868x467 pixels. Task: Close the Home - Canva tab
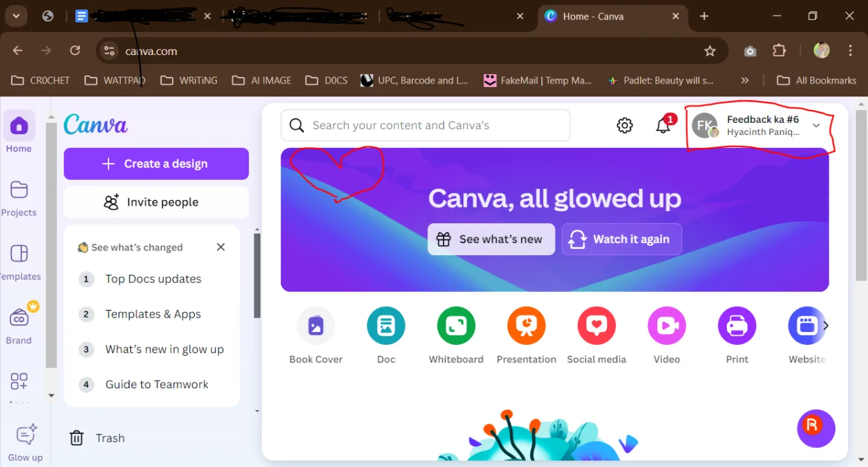pos(675,16)
